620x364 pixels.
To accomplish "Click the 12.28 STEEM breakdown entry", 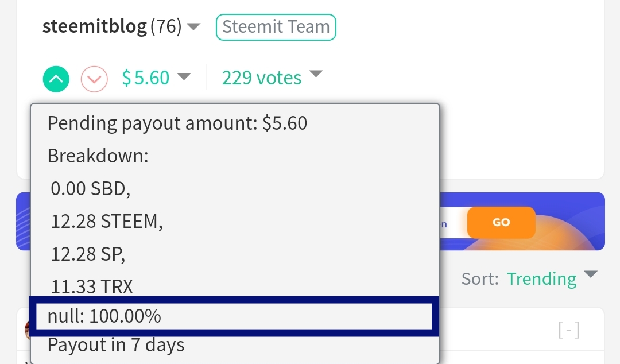I will click(107, 221).
